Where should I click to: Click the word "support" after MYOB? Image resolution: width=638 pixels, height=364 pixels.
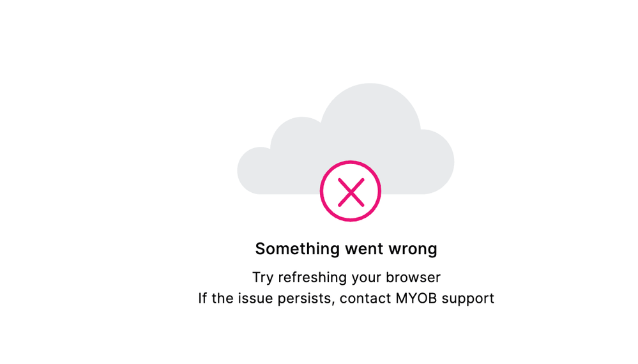click(x=468, y=299)
